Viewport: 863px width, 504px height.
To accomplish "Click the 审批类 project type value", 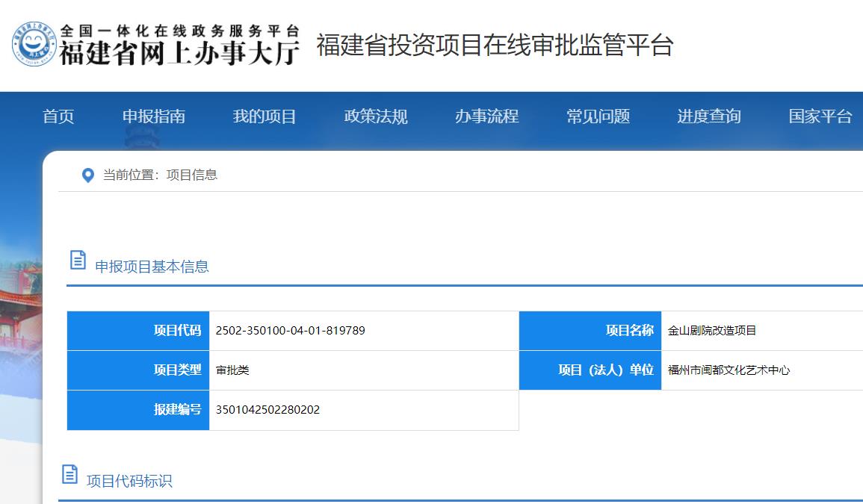I will click(x=232, y=370).
